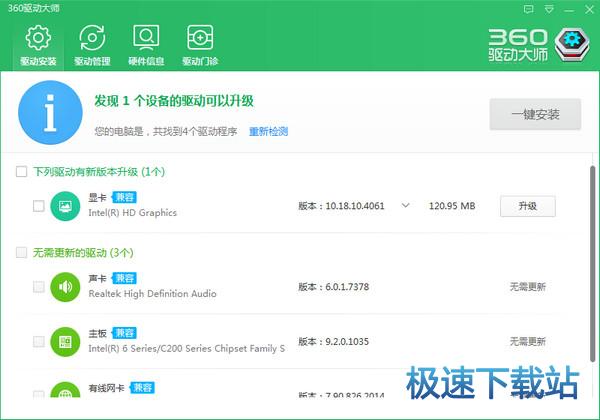Click the 主板 motherboard icon
The width and height of the screenshot is (600, 420).
coord(65,342)
